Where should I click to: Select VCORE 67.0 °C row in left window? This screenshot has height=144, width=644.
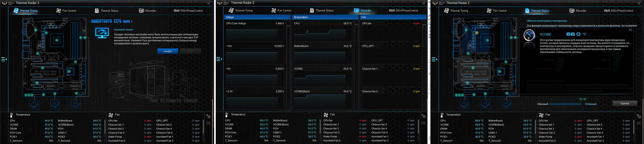[x=31, y=125]
